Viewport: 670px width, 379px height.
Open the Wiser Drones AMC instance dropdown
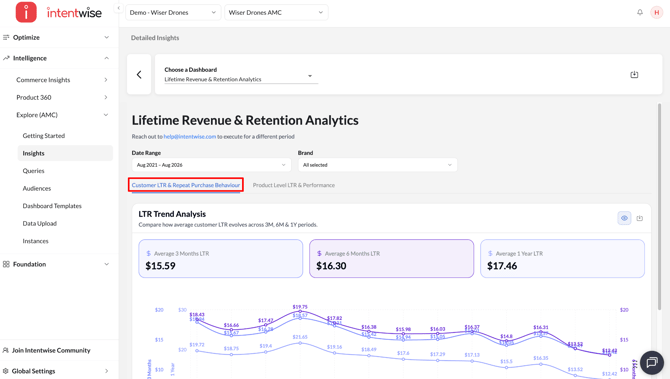click(276, 12)
